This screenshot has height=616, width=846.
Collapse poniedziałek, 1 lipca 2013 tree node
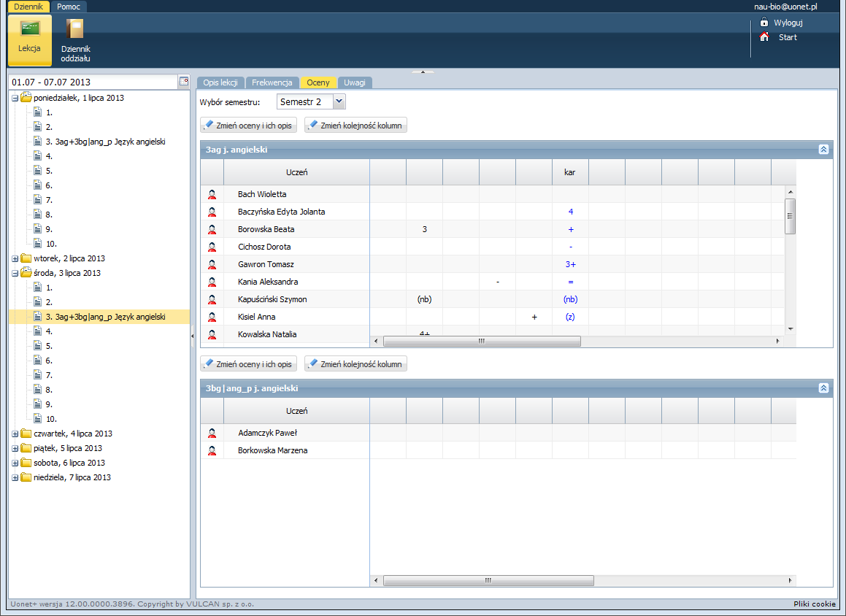pos(15,99)
